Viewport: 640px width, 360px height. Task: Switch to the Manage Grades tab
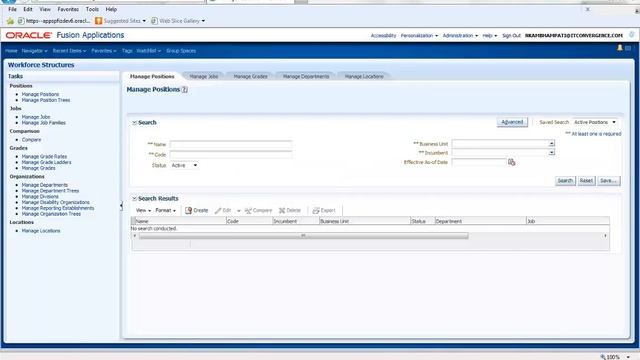[x=250, y=76]
